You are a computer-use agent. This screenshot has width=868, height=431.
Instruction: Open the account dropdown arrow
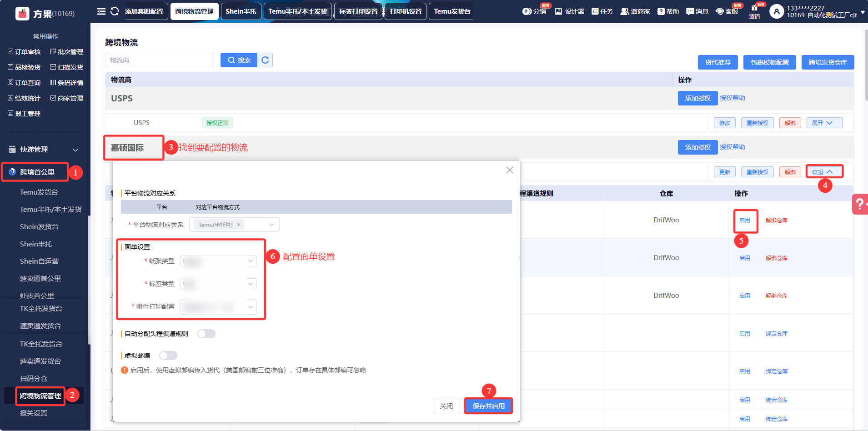863,12
